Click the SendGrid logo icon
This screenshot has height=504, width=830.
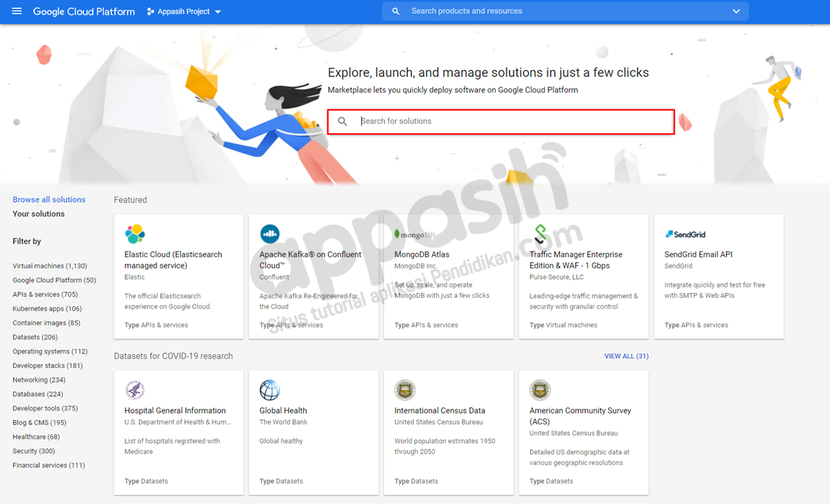685,234
